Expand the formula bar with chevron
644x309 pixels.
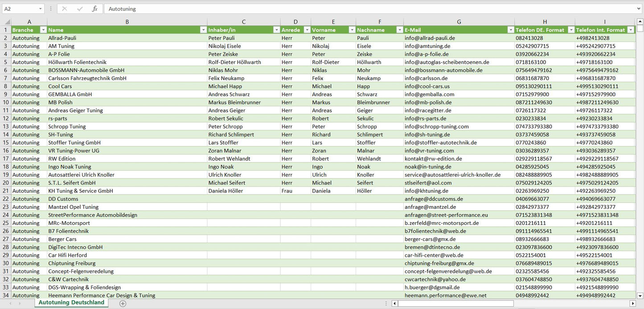[640, 9]
